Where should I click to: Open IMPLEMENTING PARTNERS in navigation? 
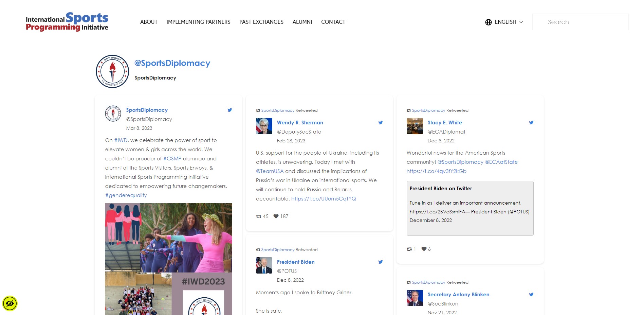pos(198,22)
